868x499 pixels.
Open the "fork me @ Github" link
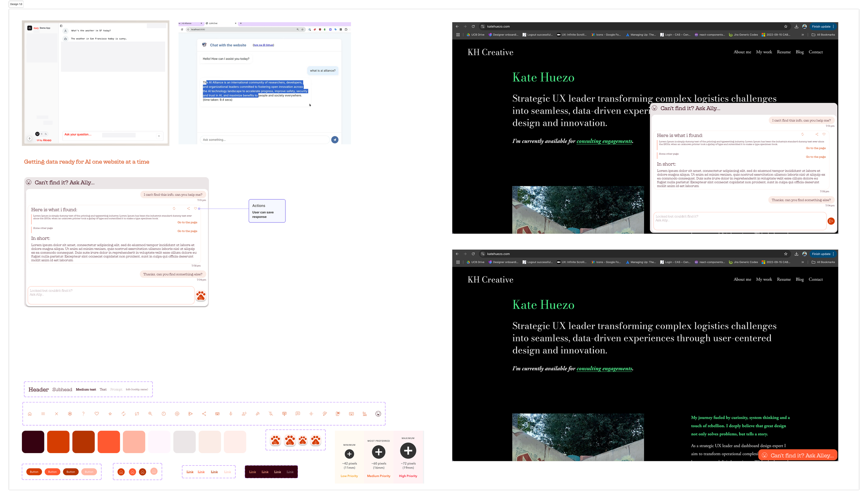[x=263, y=45]
